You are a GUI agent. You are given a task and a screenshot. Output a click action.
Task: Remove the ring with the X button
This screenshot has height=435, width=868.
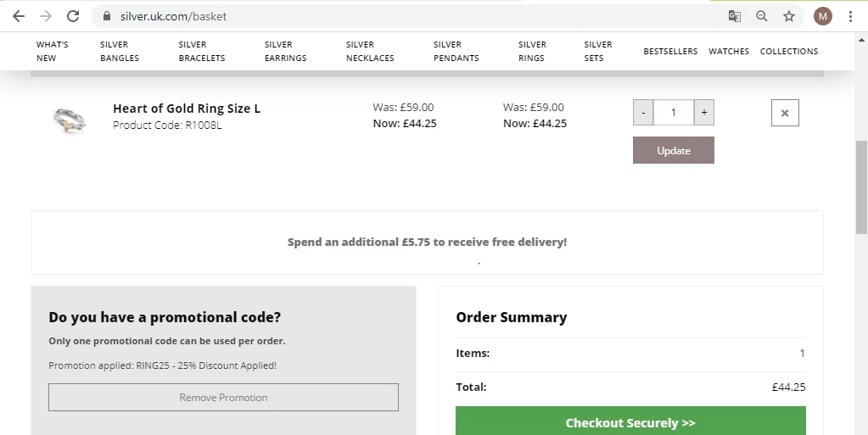pyautogui.click(x=785, y=113)
